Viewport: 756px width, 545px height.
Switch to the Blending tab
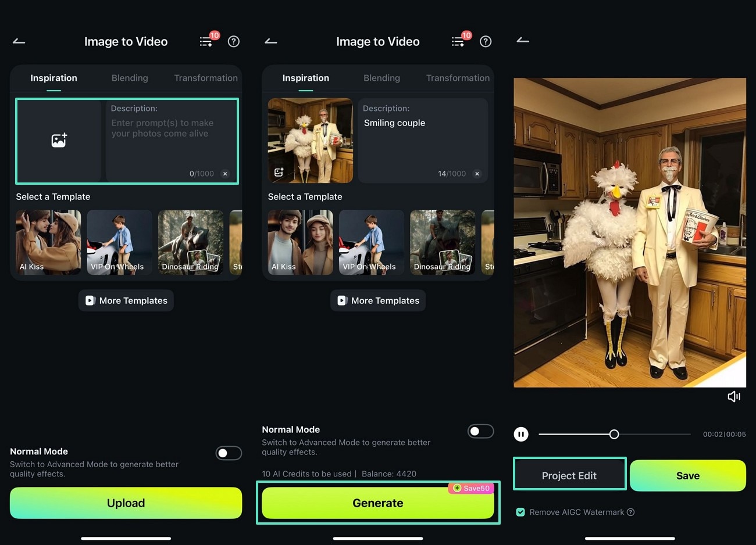pyautogui.click(x=129, y=78)
